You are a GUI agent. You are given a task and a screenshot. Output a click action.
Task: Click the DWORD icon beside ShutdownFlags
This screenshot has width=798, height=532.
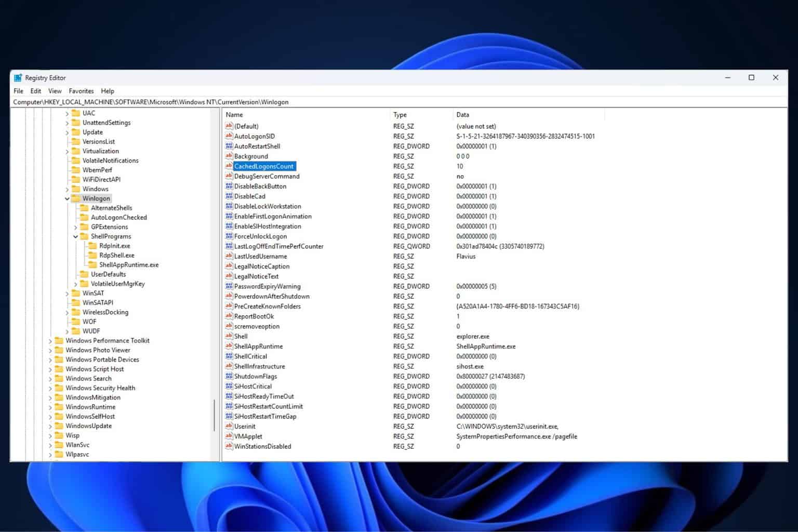229,376
